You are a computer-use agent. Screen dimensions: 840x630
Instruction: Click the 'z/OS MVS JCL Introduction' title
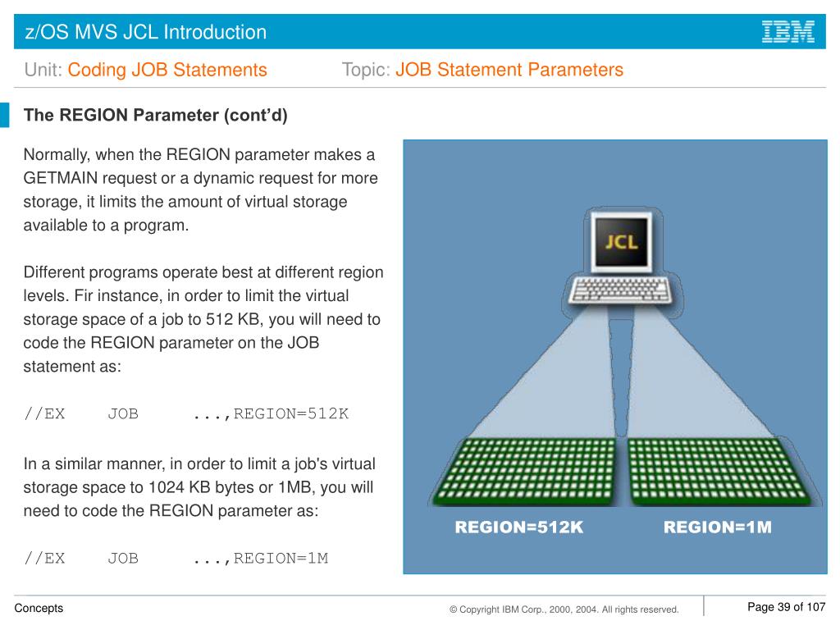(146, 32)
